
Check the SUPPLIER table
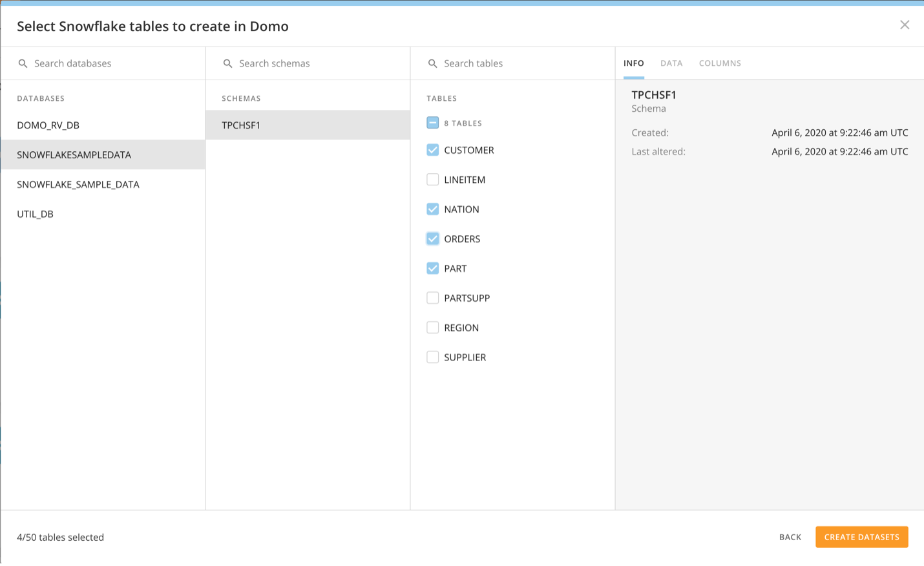coord(432,357)
